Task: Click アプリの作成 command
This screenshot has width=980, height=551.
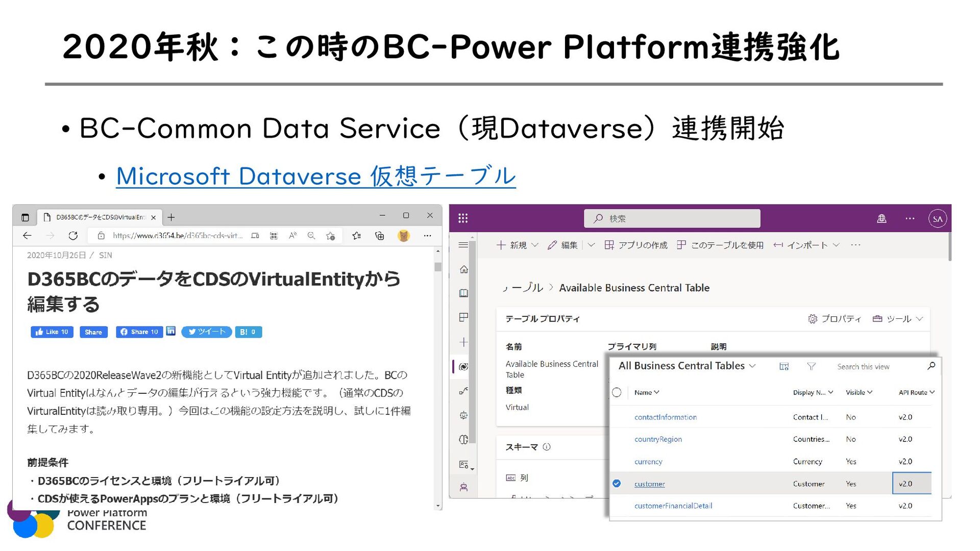Action: (635, 245)
